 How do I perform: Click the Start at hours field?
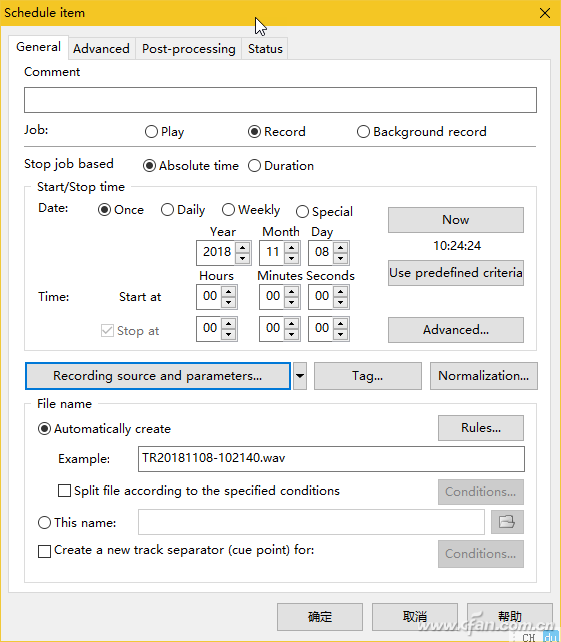tap(210, 296)
